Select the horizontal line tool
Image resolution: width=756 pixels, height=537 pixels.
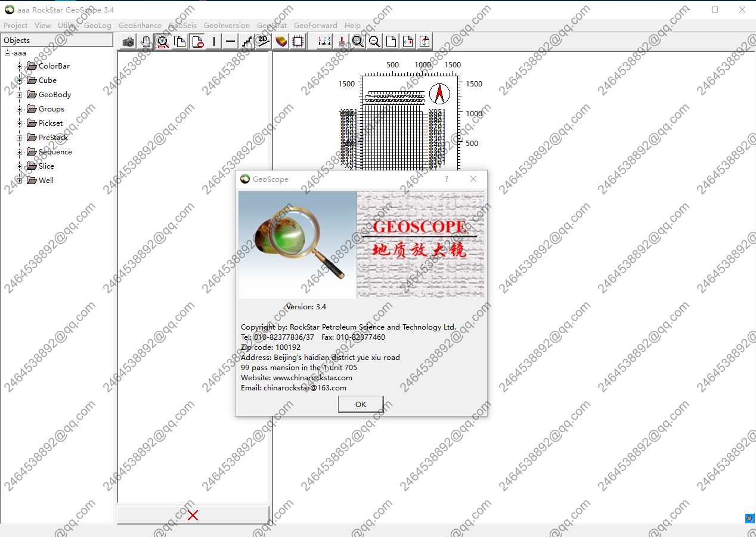(x=230, y=41)
